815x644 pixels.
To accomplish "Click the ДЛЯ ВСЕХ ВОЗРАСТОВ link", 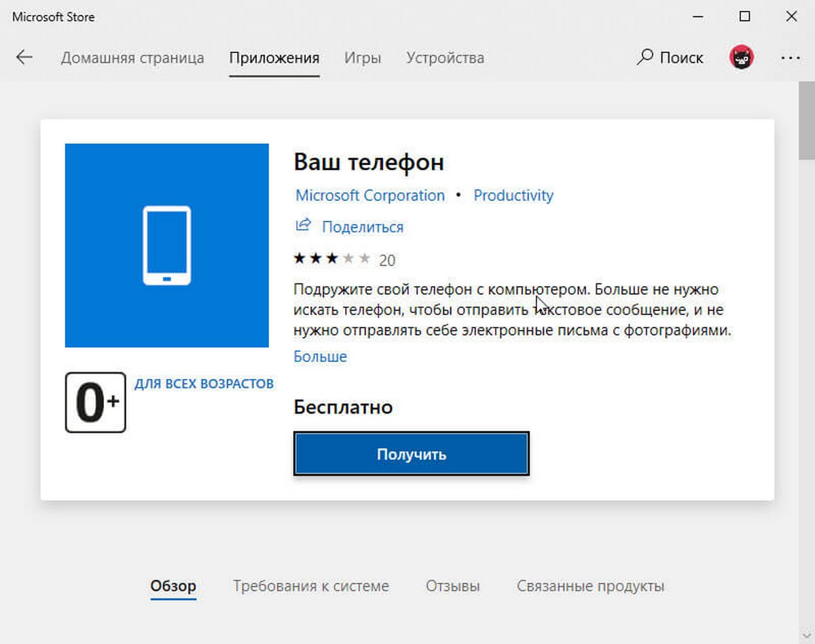I will (204, 384).
